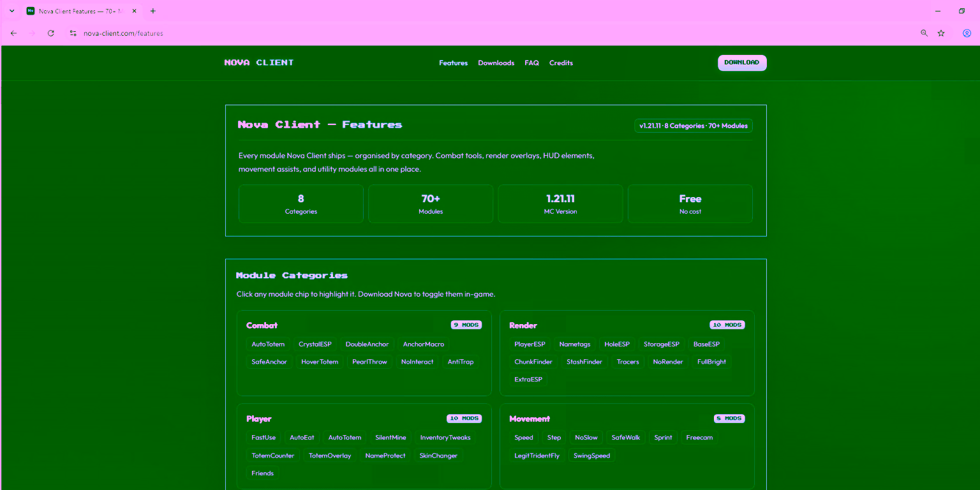
Task: Select the HoleESP chip
Action: tap(617, 345)
